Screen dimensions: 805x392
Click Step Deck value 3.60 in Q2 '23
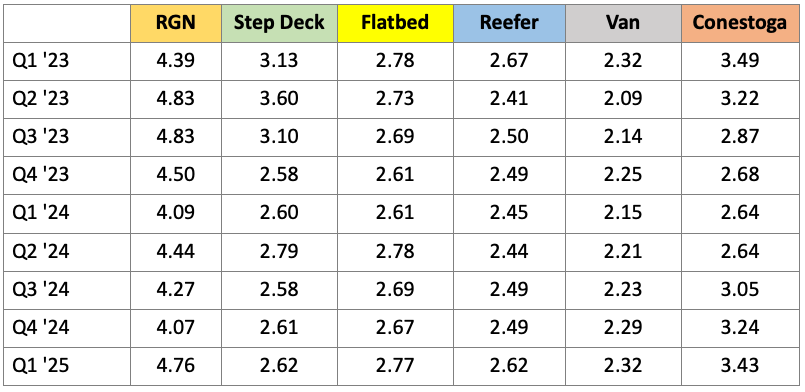(279, 99)
